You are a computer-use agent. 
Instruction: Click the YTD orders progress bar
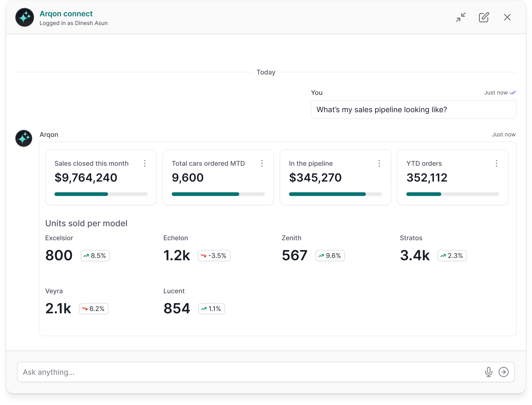[452, 194]
